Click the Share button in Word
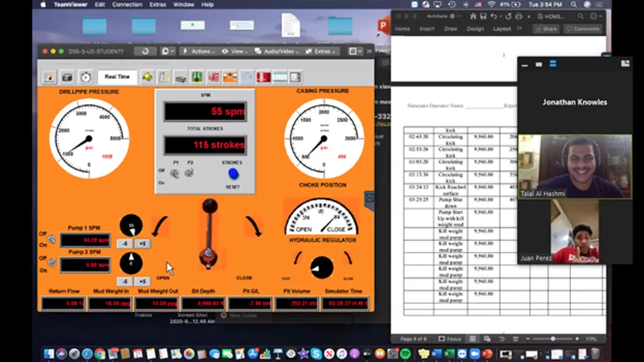This screenshot has width=644, height=362. point(546,29)
